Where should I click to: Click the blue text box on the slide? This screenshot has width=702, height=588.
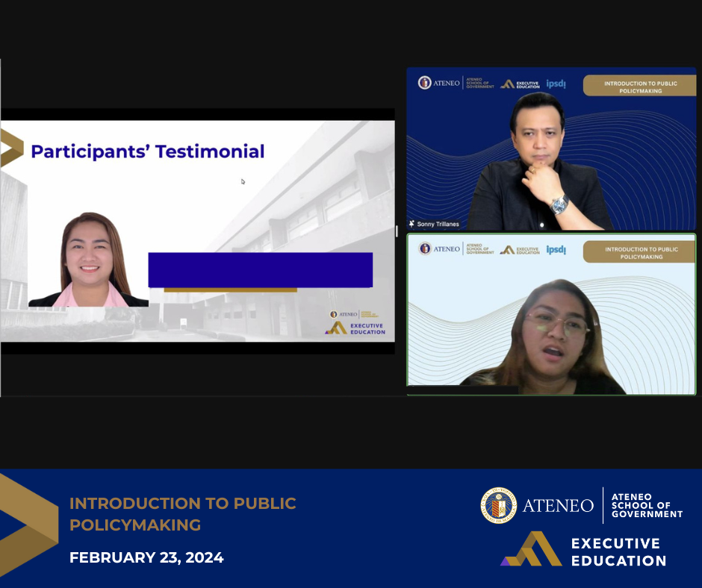tap(262, 267)
